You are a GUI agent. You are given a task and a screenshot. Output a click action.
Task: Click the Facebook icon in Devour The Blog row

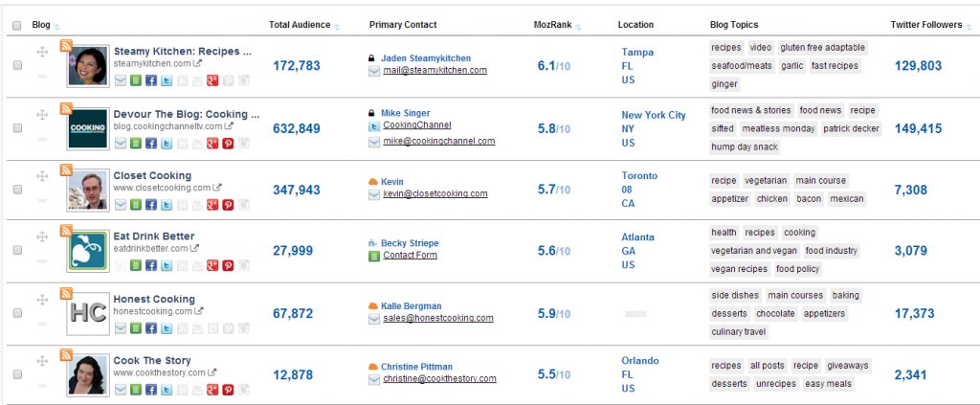point(150,143)
